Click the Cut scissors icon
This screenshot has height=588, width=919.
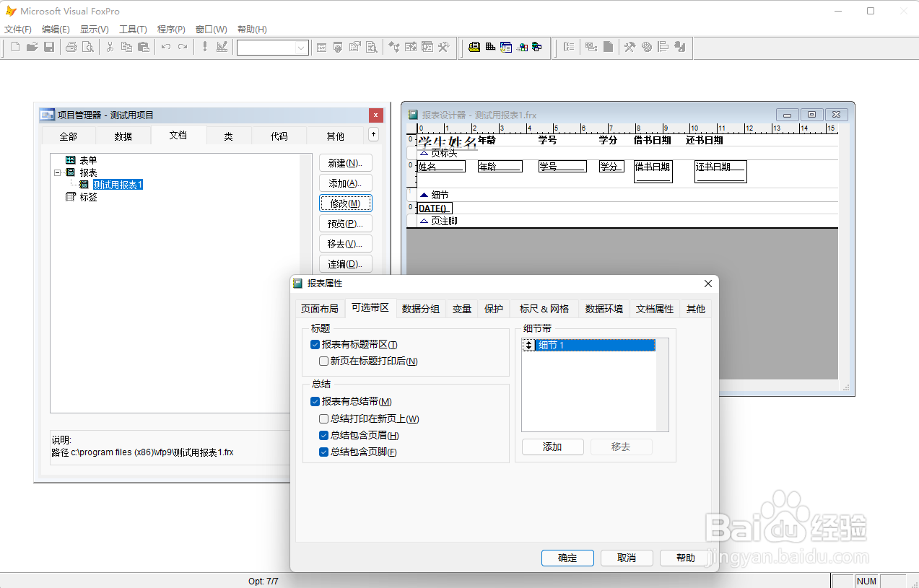click(x=110, y=47)
